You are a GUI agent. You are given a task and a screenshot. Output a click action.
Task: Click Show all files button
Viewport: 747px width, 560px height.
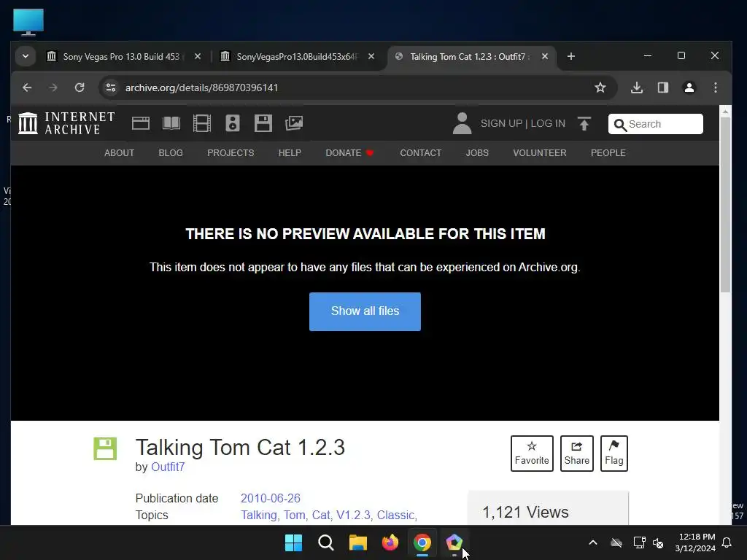365,311
